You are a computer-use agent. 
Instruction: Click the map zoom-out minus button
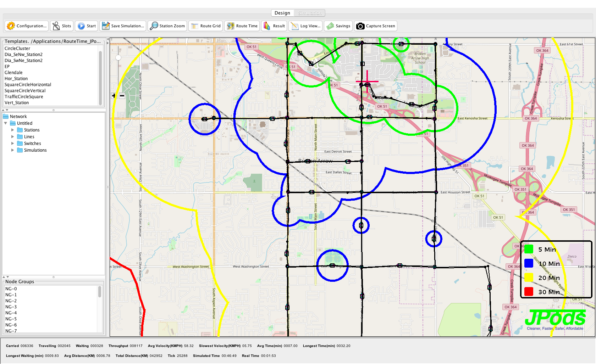click(122, 96)
